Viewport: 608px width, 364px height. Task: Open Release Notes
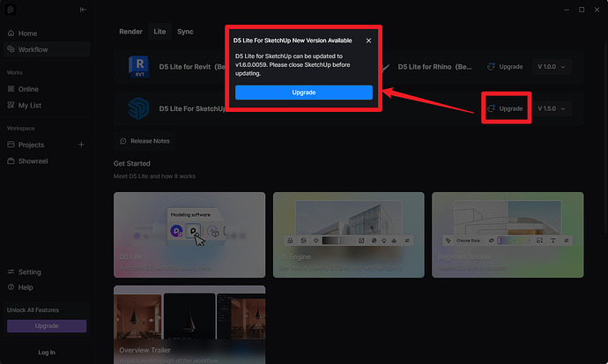[x=145, y=141]
